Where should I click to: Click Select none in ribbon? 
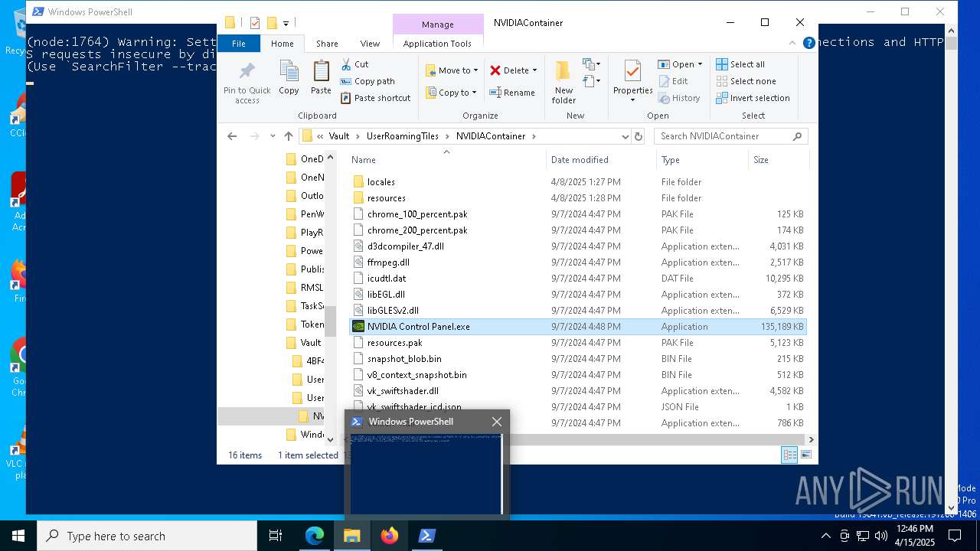pos(746,81)
